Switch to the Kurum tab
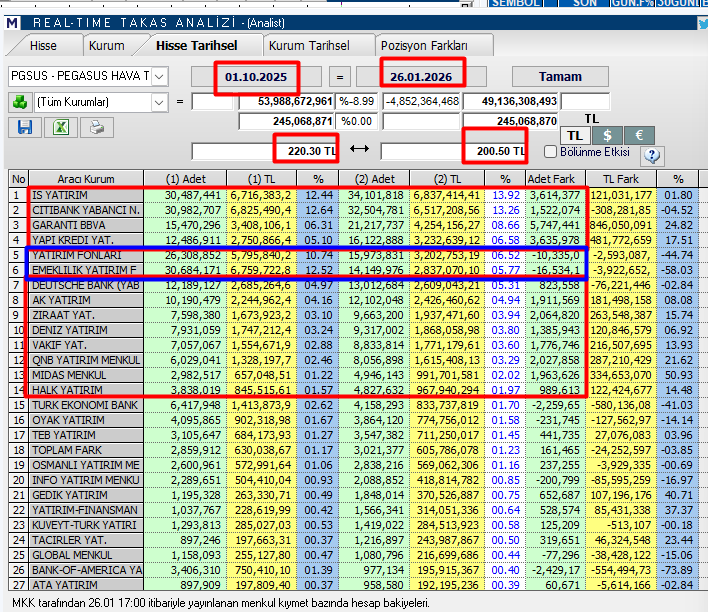Viewport: 708px width, 612px height. click(107, 46)
